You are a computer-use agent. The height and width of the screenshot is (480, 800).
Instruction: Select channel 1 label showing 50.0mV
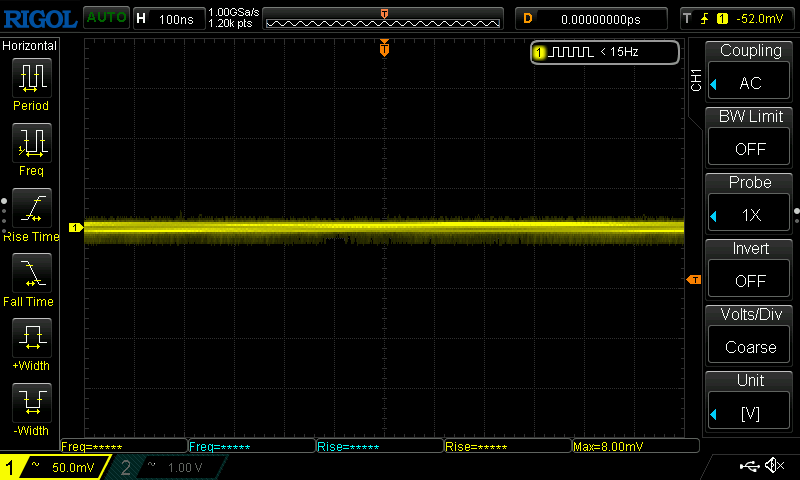(x=55, y=467)
